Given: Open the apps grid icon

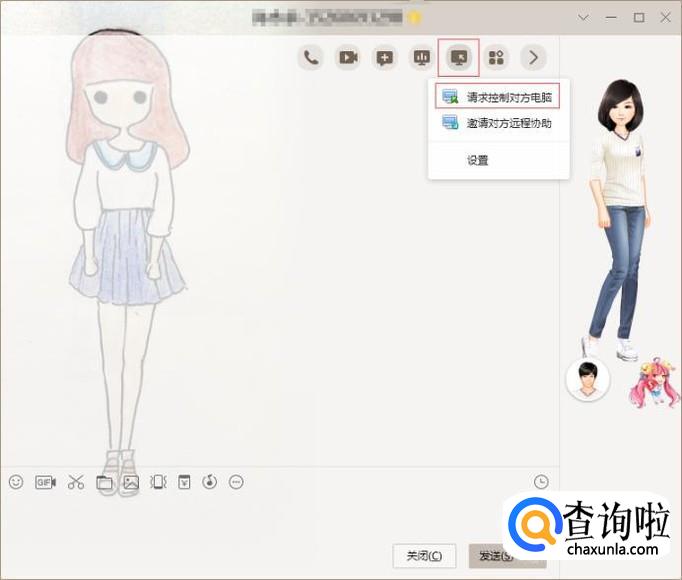Looking at the screenshot, I should click(496, 57).
